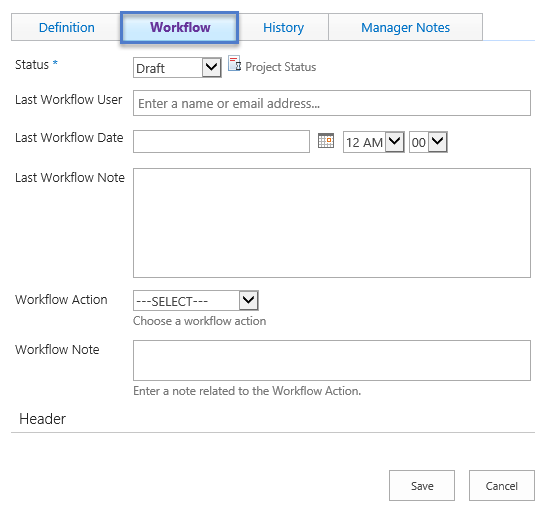
Task: Click the Project Status link text
Action: click(280, 67)
